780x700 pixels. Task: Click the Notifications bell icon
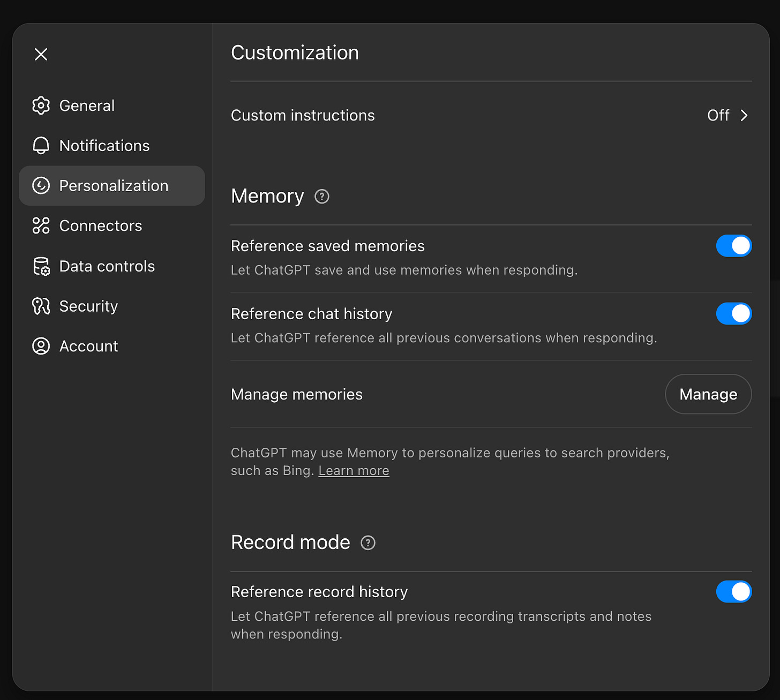[x=41, y=146]
